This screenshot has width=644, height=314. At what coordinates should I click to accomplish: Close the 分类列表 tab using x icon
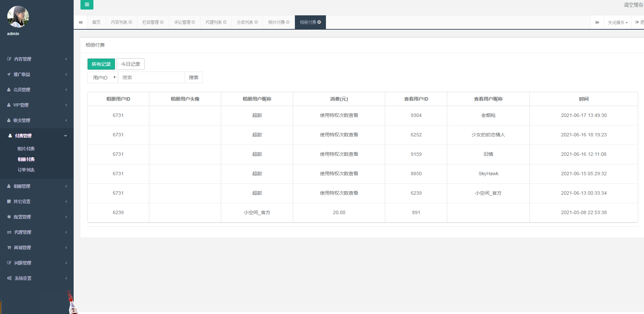256,22
